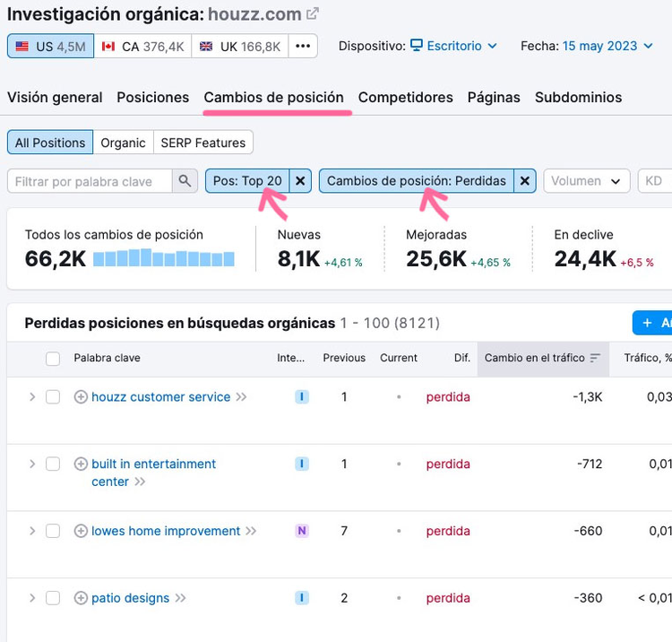Click the Palabra clave column header
Screen dimensions: 672x642
(x=107, y=358)
